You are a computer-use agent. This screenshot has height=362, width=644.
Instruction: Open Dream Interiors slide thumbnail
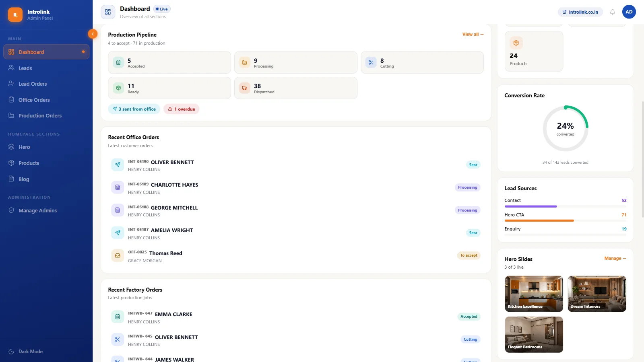pyautogui.click(x=597, y=294)
